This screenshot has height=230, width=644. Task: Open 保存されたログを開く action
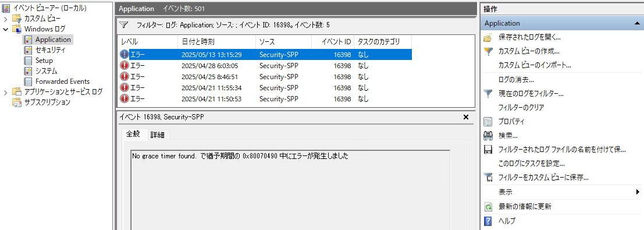coord(530,37)
